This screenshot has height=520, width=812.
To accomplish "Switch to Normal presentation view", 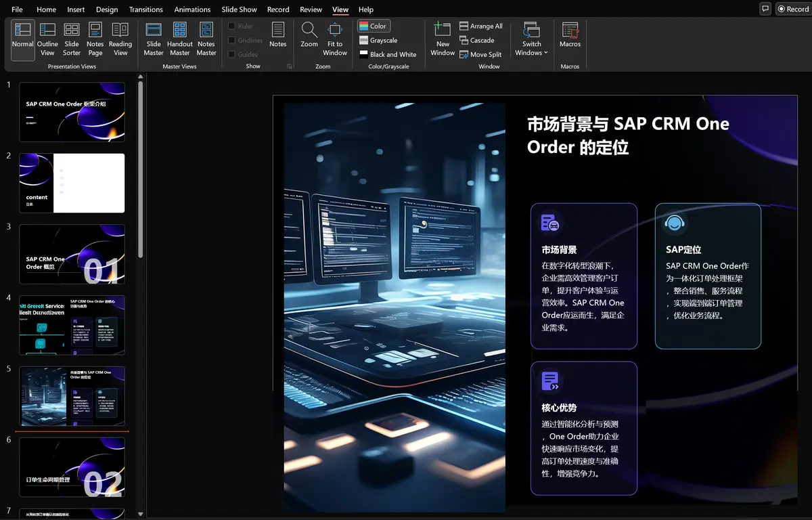I will click(x=23, y=40).
